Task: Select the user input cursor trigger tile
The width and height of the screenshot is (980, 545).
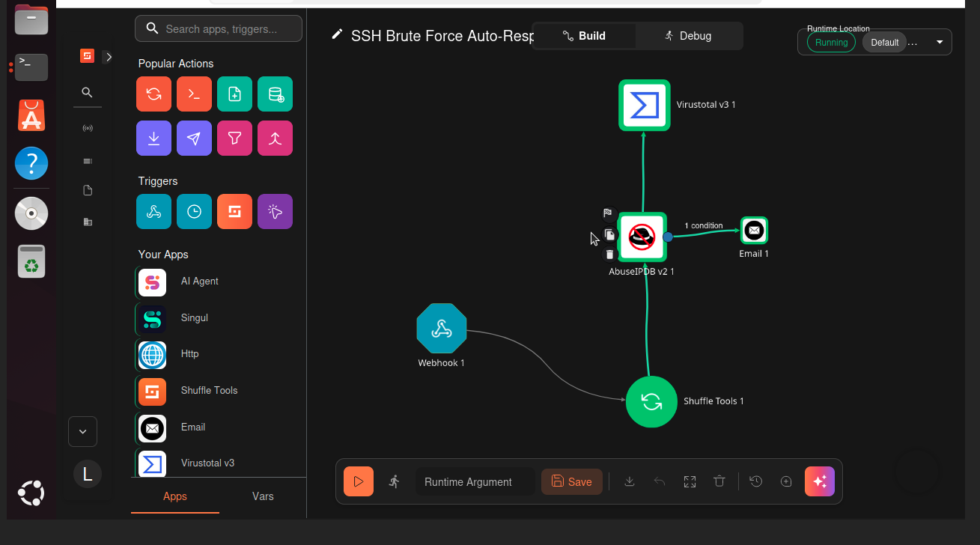Action: tap(275, 212)
